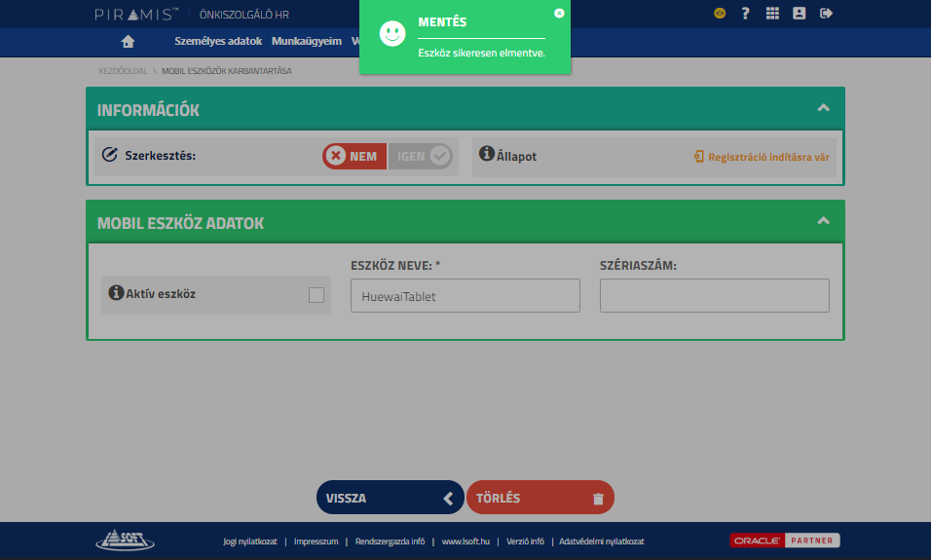Open help via question mark icon

pos(745,14)
